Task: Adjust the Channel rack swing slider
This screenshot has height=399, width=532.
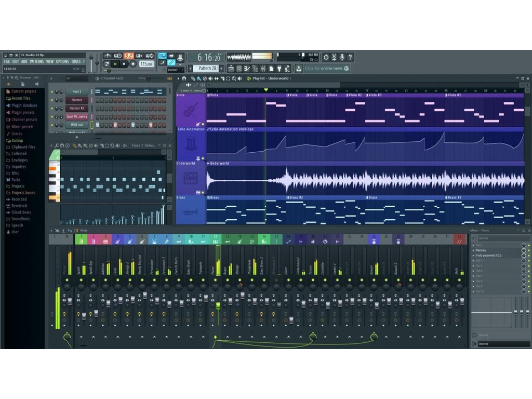Action: point(148,78)
